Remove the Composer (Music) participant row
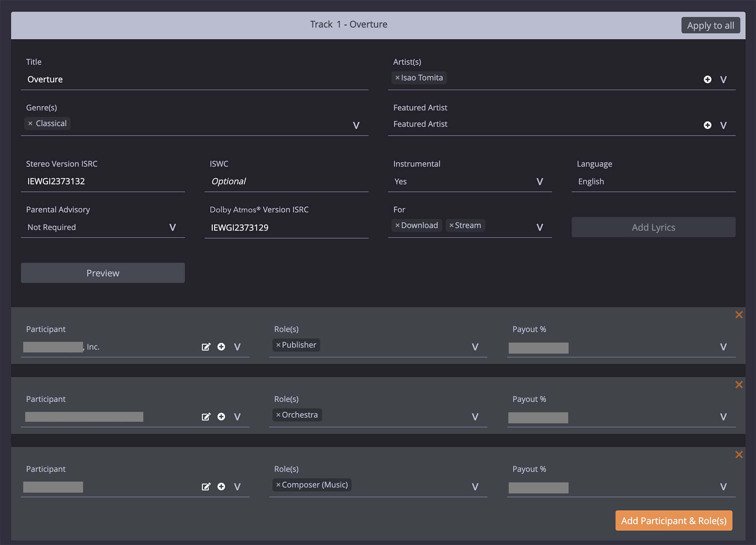The width and height of the screenshot is (756, 545). pyautogui.click(x=739, y=454)
